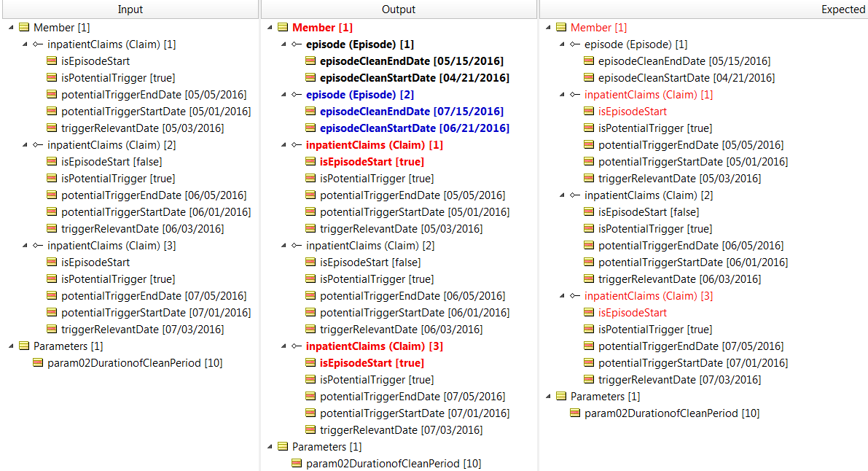This screenshot has height=471, width=868.
Task: Collapse inpatientClaims (Claim) [2] in Input panel
Action: coord(25,145)
